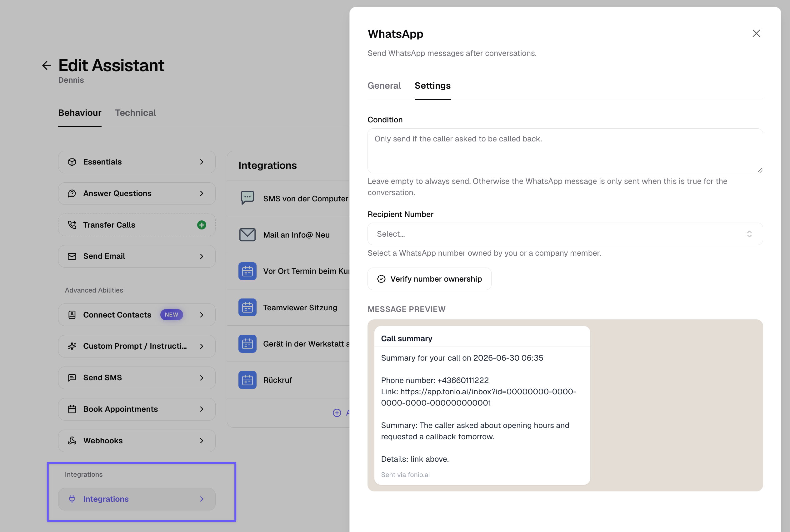Viewport: 790px width, 532px height.
Task: Switch to the Technical tab
Action: coord(136,113)
